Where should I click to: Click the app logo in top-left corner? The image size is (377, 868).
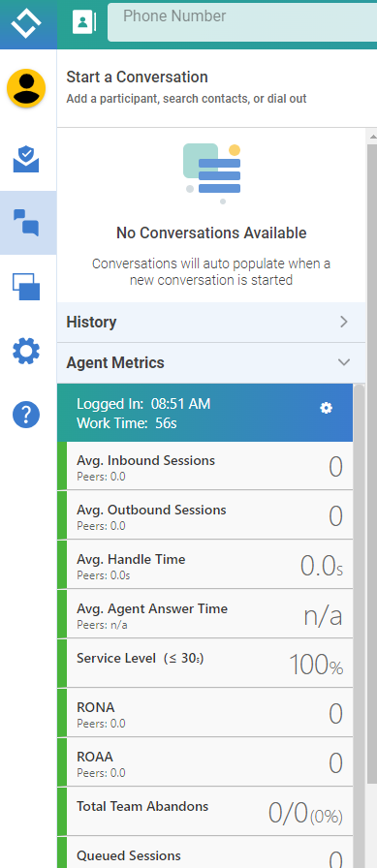point(26,24)
